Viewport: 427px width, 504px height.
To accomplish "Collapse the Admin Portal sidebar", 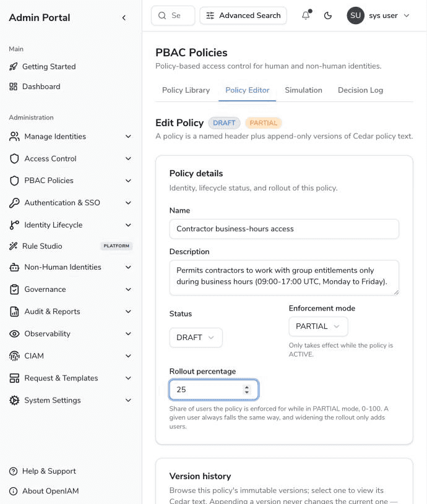I will coord(124,18).
